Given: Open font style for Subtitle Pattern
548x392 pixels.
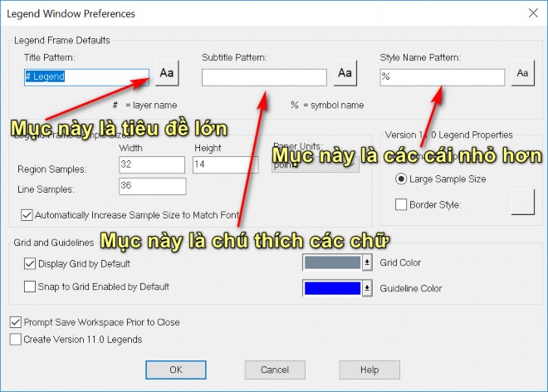Looking at the screenshot, I should point(346,73).
